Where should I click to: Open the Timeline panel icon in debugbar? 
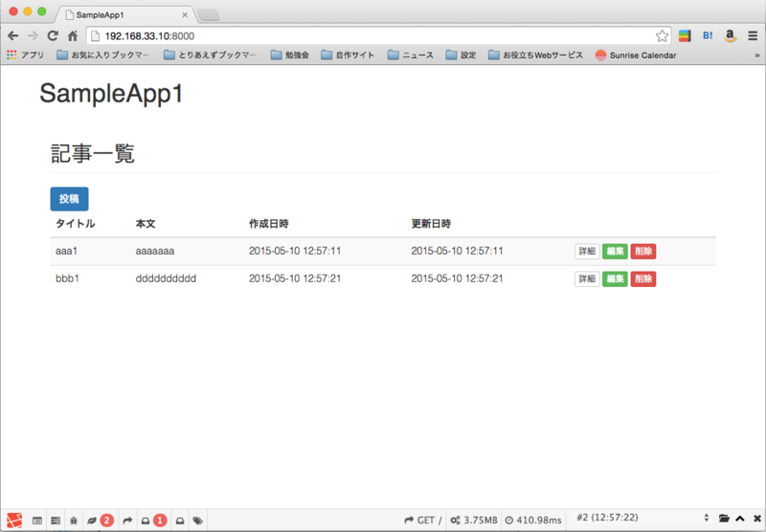pyautogui.click(x=56, y=521)
